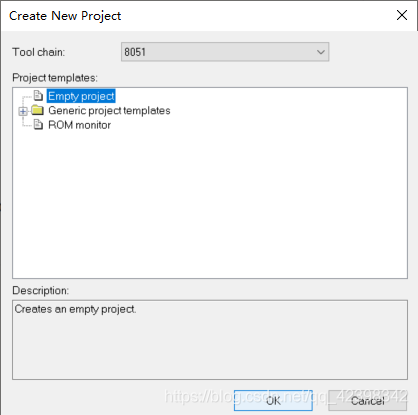
Task: Click the Empty project document icon
Action: point(38,96)
